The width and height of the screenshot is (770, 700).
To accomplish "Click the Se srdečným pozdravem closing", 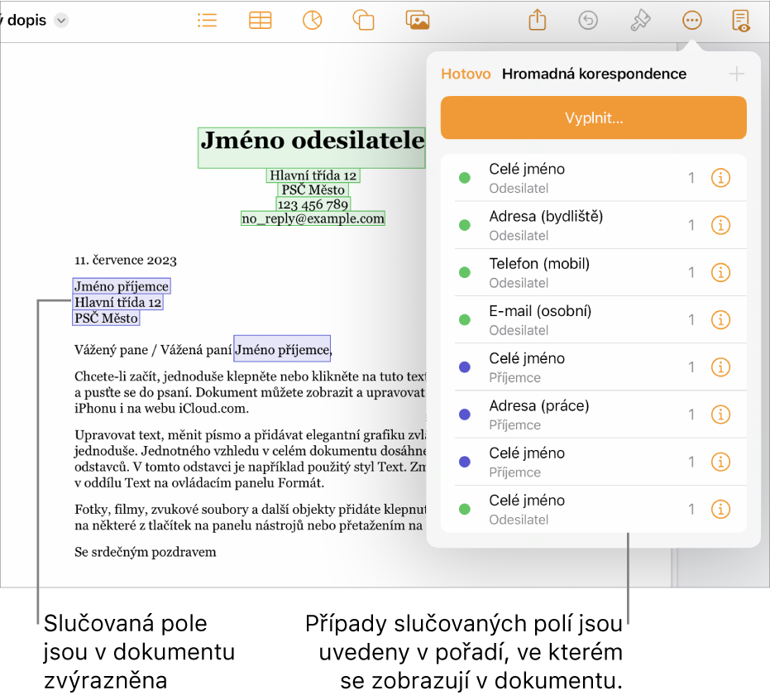I will (145, 552).
